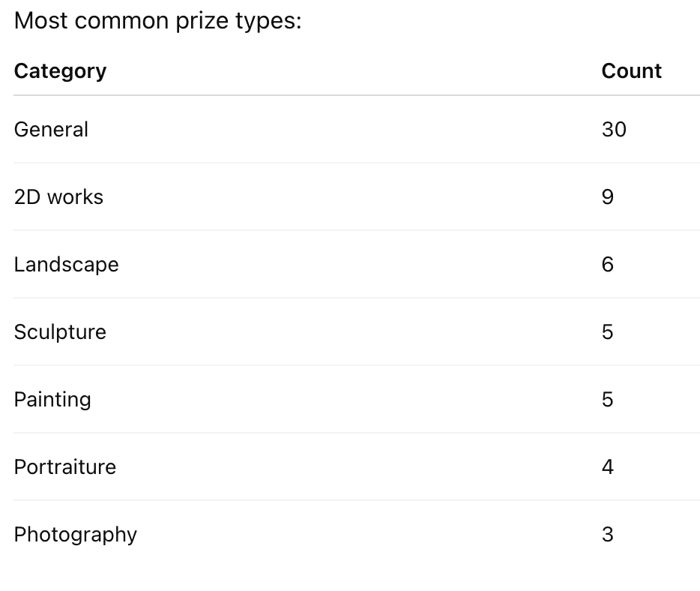This screenshot has height=591, width=700.
Task: Click the count value 9 for 2D works
Action: [x=608, y=197]
